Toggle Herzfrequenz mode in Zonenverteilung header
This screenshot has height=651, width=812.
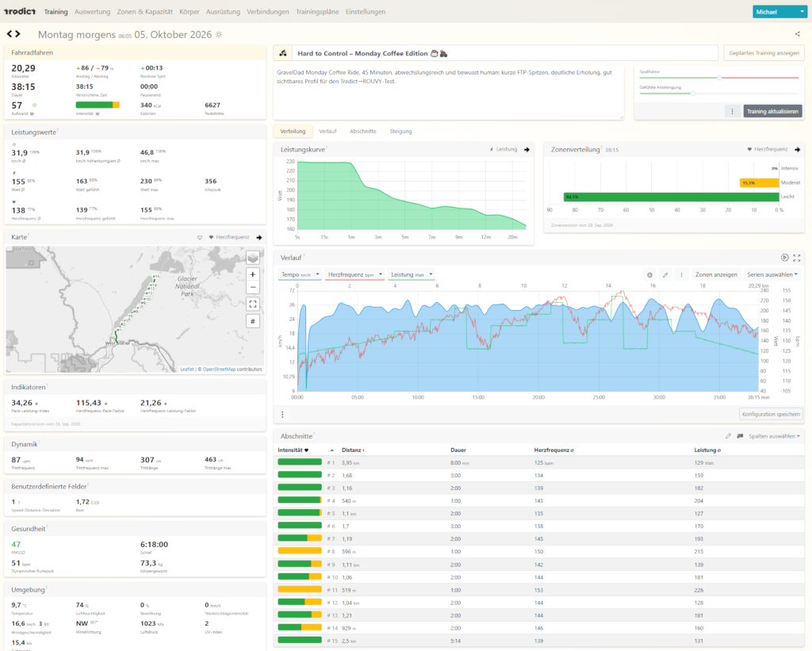pyautogui.click(x=767, y=149)
